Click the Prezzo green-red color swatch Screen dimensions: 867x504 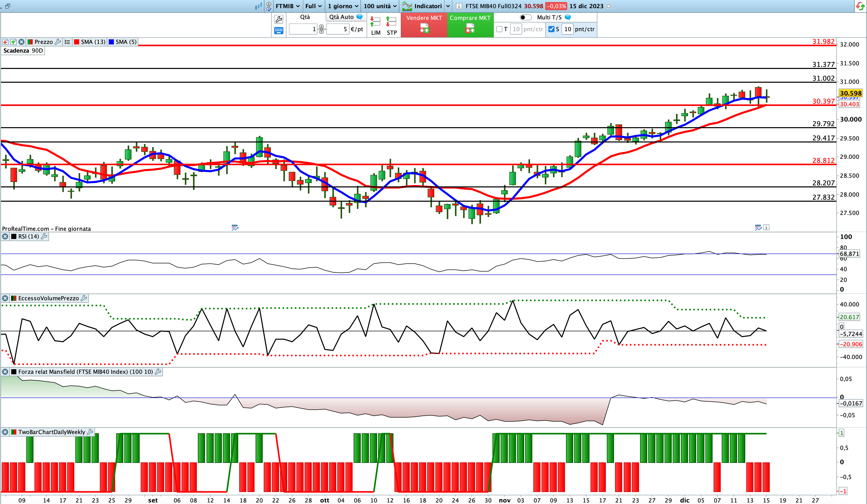pos(30,42)
